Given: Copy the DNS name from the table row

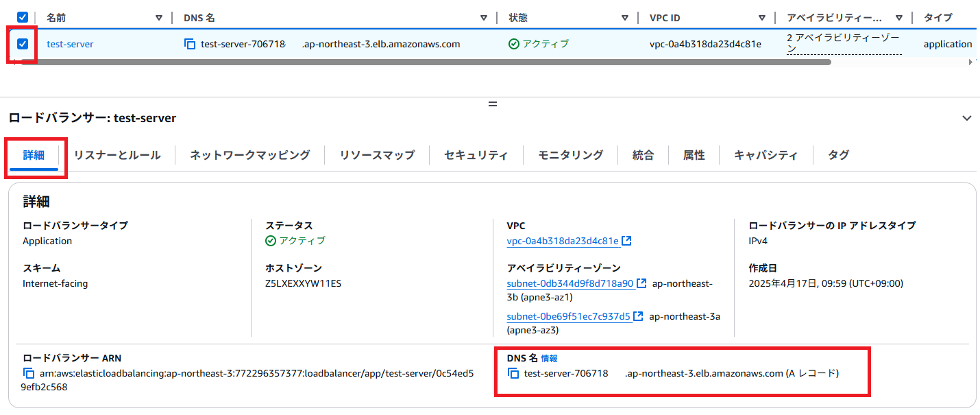Looking at the screenshot, I should [x=190, y=43].
